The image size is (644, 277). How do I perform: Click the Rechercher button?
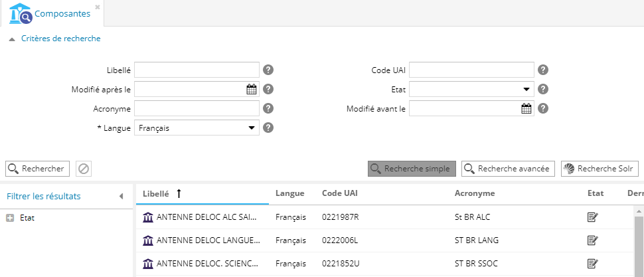[x=37, y=169]
